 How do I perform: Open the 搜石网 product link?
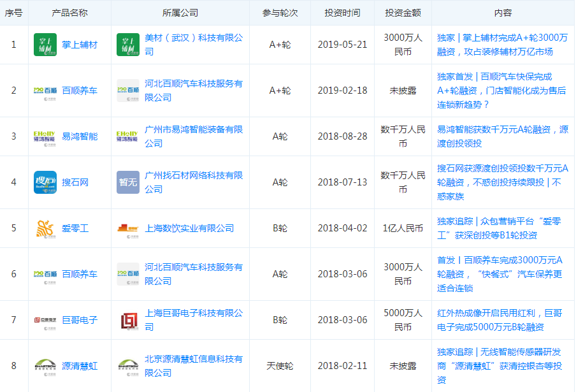(x=75, y=182)
